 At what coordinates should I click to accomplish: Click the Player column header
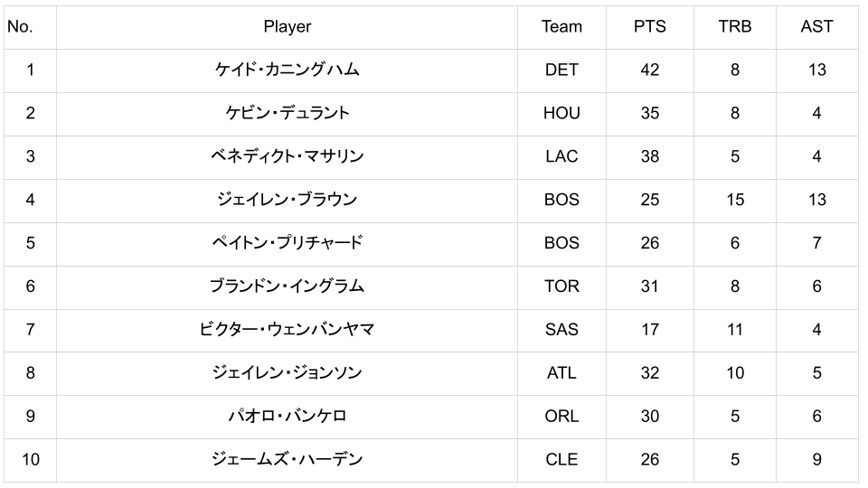point(287,26)
